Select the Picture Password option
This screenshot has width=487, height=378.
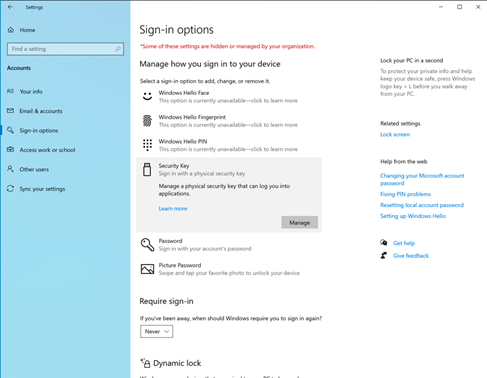229,269
